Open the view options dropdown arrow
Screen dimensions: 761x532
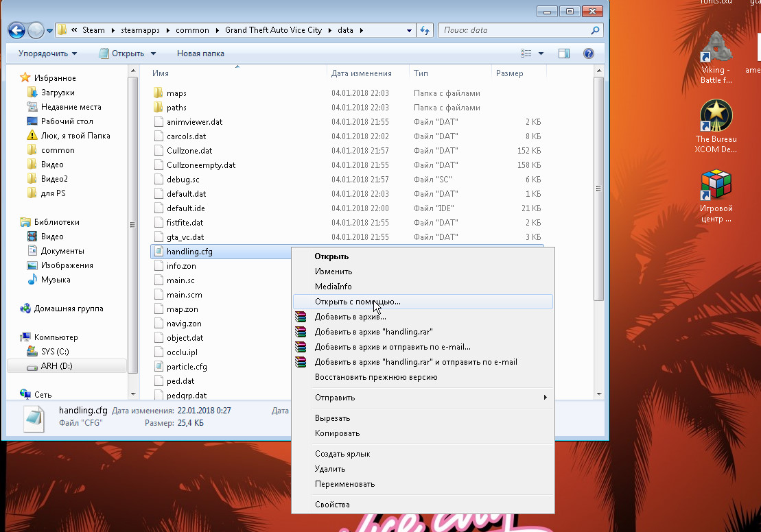541,53
